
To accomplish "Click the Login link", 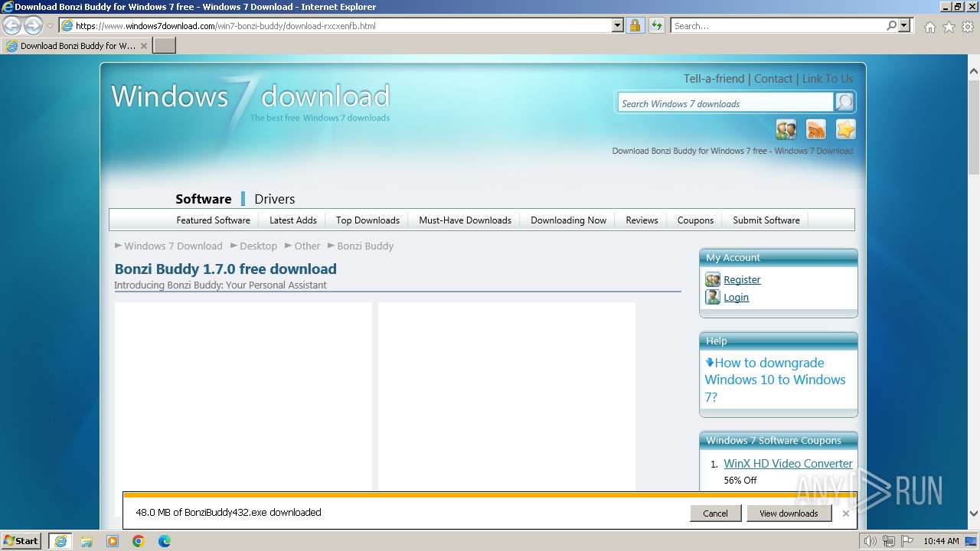I will tap(736, 298).
